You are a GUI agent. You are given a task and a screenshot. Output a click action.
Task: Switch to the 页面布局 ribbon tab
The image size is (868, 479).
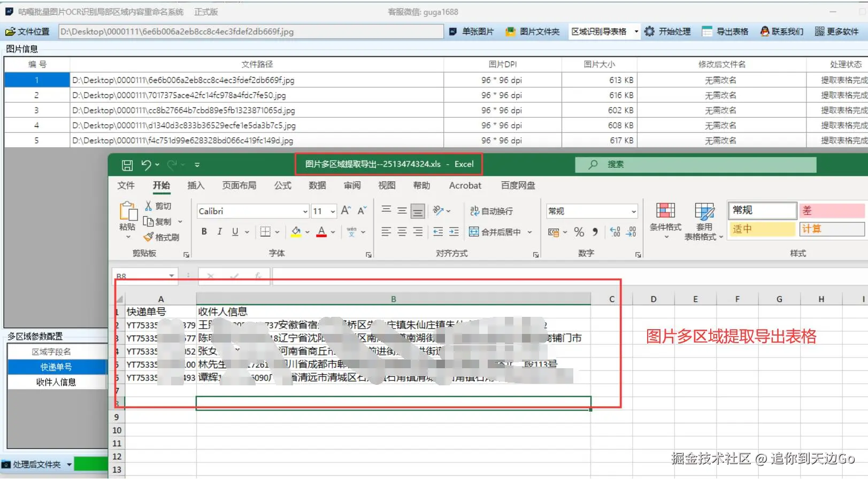[x=239, y=185]
